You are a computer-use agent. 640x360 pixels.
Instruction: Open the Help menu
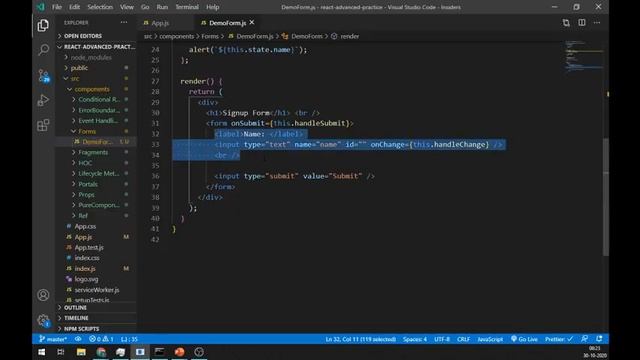pos(213,7)
